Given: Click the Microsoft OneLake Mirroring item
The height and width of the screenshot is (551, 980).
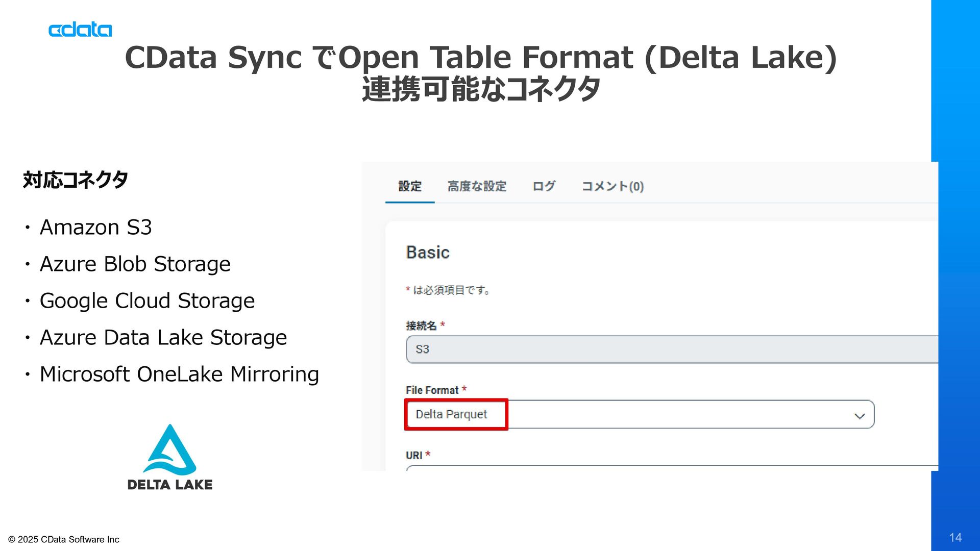Looking at the screenshot, I should pos(179,374).
